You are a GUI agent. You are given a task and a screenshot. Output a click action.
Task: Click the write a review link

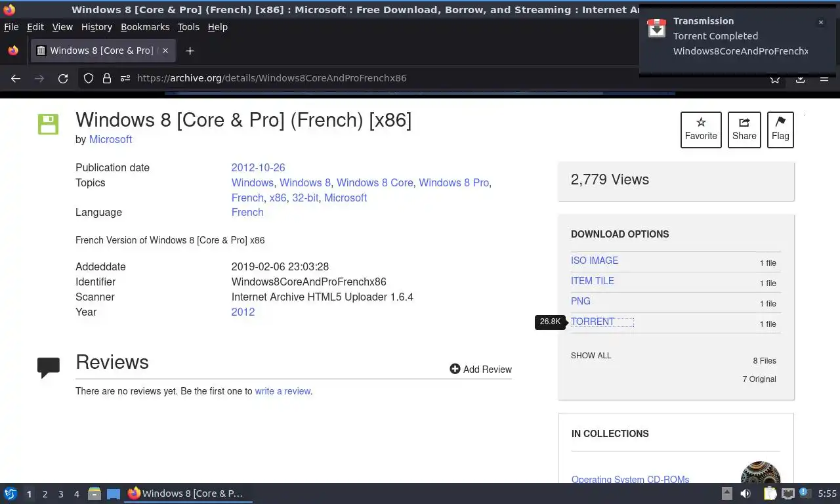(x=282, y=391)
